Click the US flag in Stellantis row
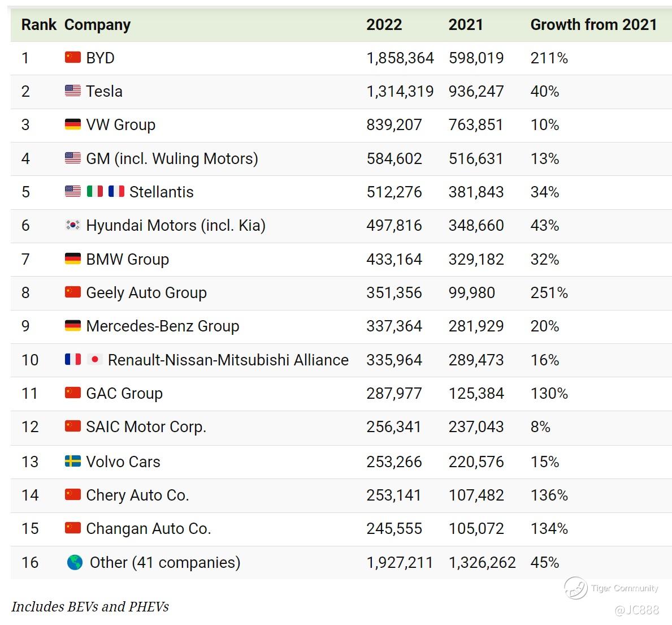 72,191
